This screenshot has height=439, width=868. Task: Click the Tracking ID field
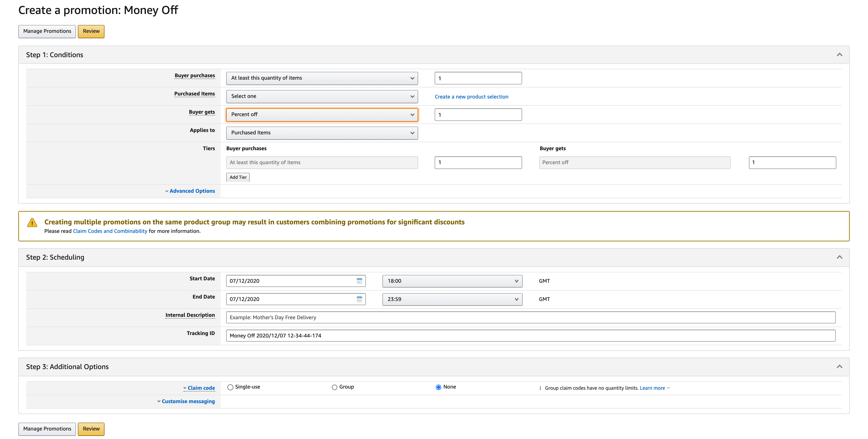point(531,336)
